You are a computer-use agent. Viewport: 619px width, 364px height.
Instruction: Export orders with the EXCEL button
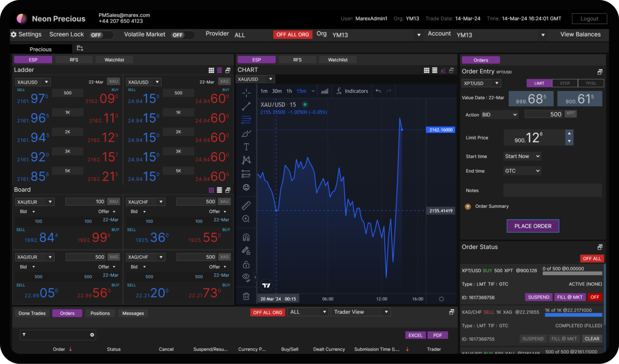(415, 335)
